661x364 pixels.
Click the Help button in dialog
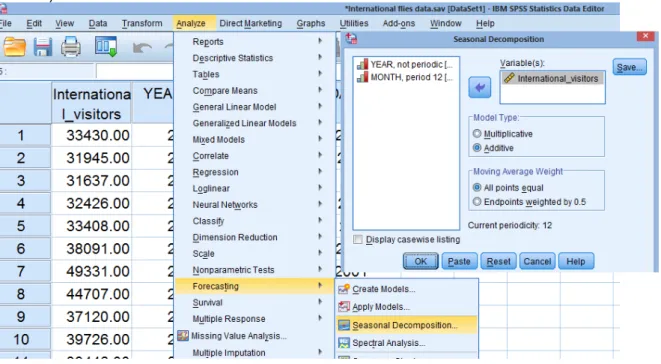[x=576, y=262]
